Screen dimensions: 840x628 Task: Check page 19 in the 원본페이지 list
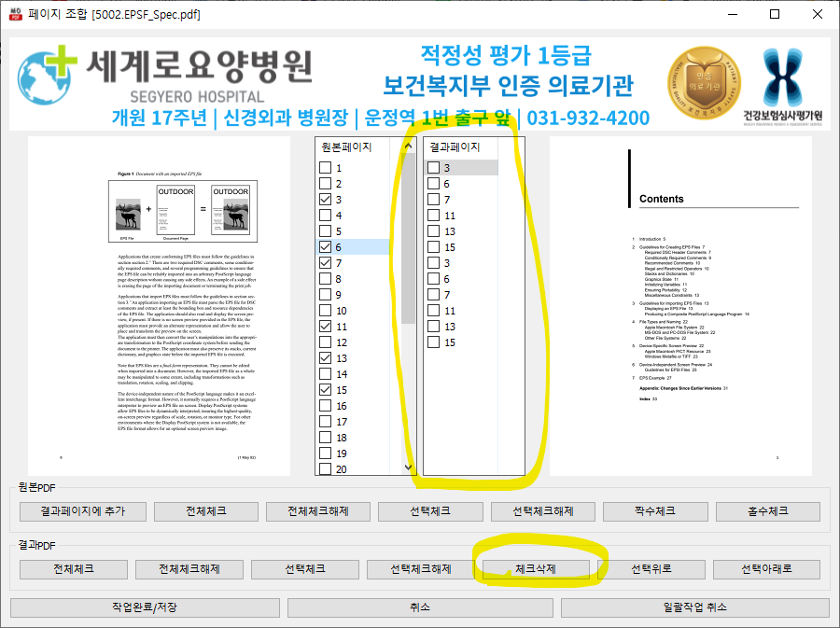[x=325, y=453]
